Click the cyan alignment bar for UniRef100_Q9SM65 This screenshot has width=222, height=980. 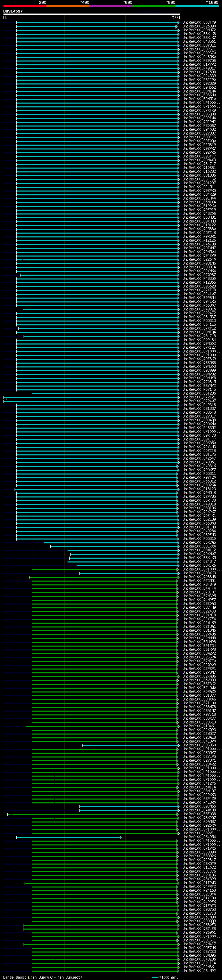129,807
